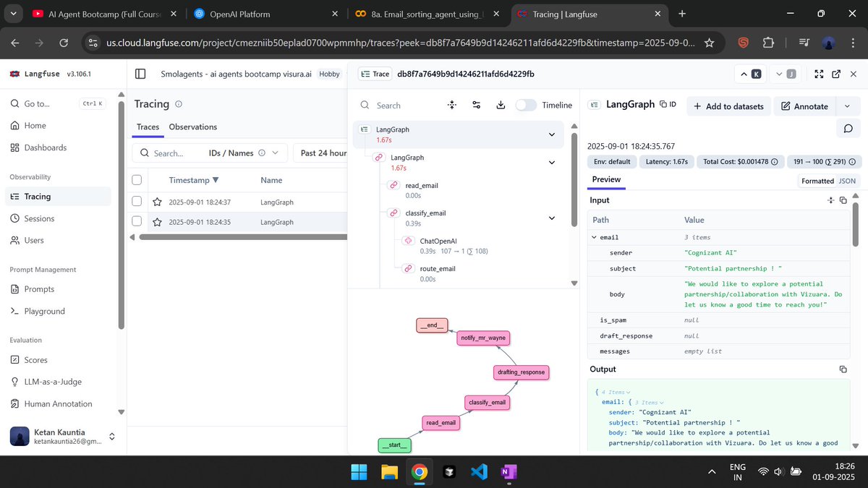Click the expand-all icon in trace tree toolbar

click(x=452, y=105)
